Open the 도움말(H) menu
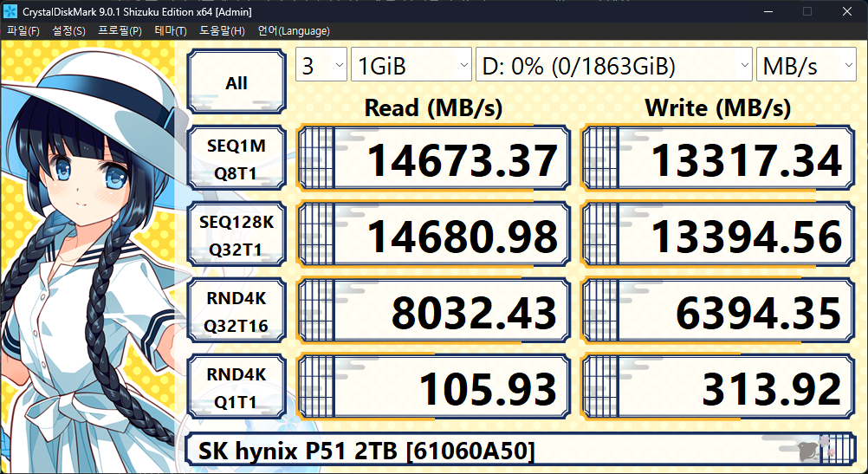The height and width of the screenshot is (474, 868). click(222, 31)
